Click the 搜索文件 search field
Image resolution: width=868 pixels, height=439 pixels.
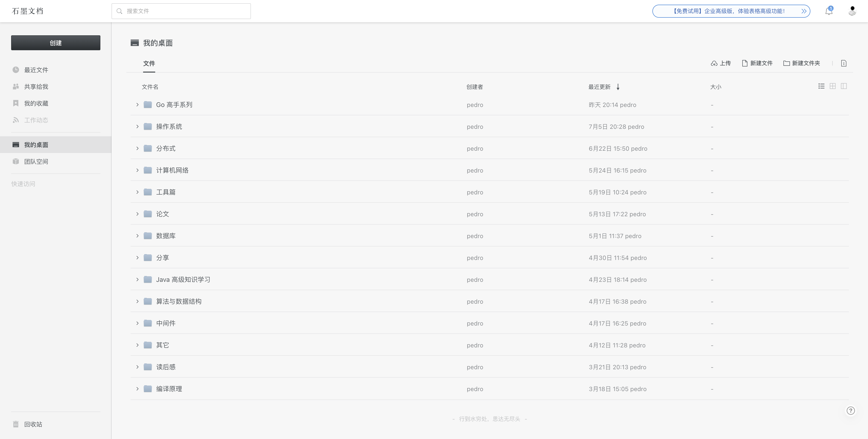pos(181,11)
